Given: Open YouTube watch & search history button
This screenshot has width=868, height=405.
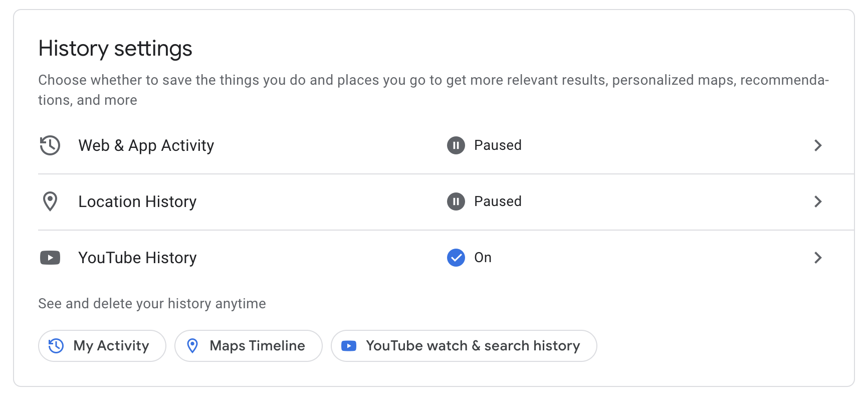Looking at the screenshot, I should 464,346.
